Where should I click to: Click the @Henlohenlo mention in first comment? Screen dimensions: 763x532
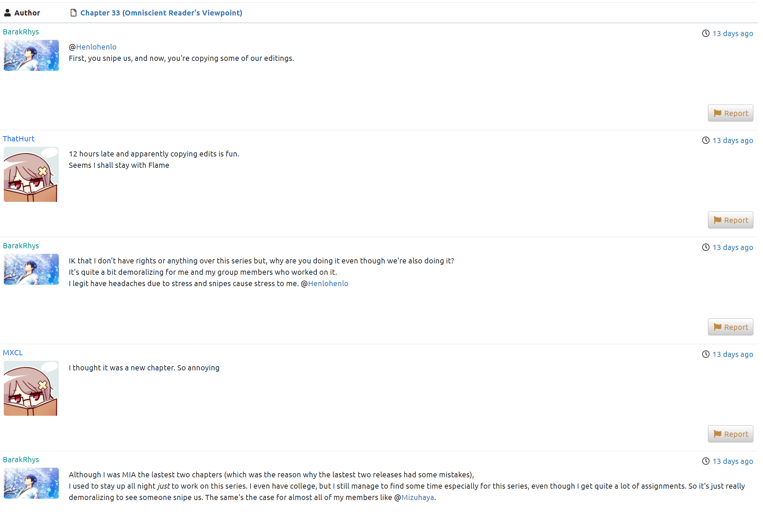point(96,47)
